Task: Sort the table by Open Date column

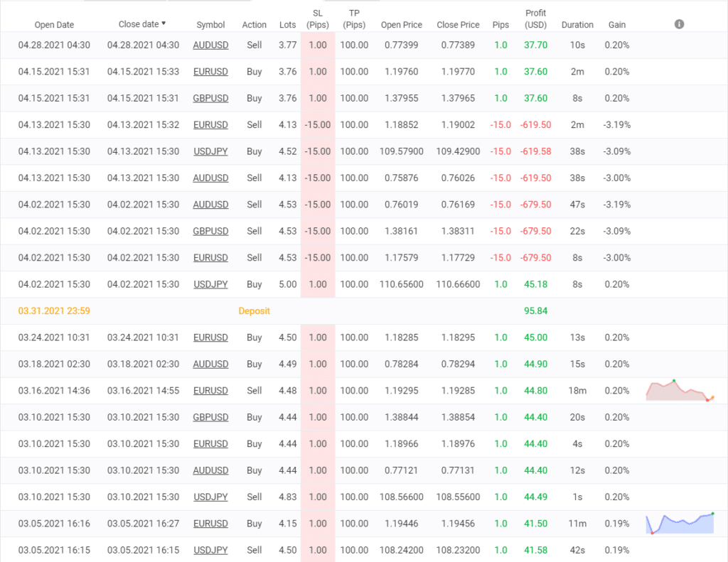Action: [x=54, y=25]
